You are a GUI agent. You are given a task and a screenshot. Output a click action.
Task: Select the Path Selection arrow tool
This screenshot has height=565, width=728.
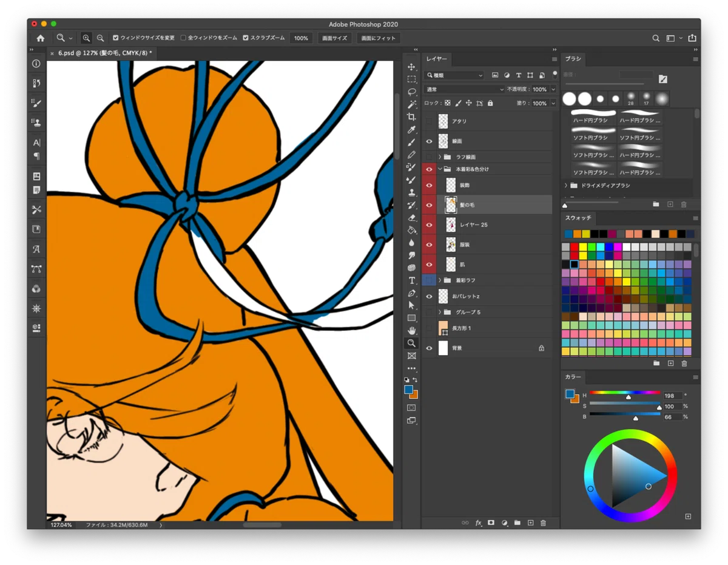click(x=411, y=305)
